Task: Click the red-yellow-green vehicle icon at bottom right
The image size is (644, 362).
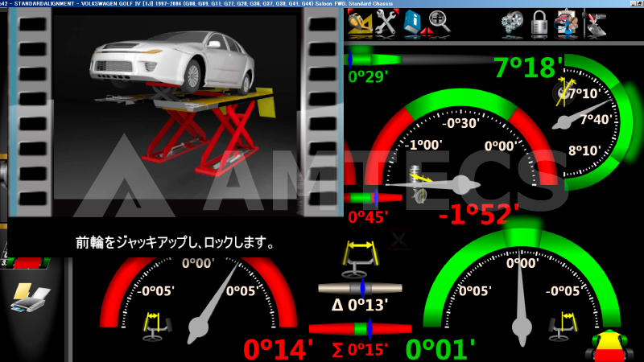Action: pyautogui.click(x=609, y=346)
